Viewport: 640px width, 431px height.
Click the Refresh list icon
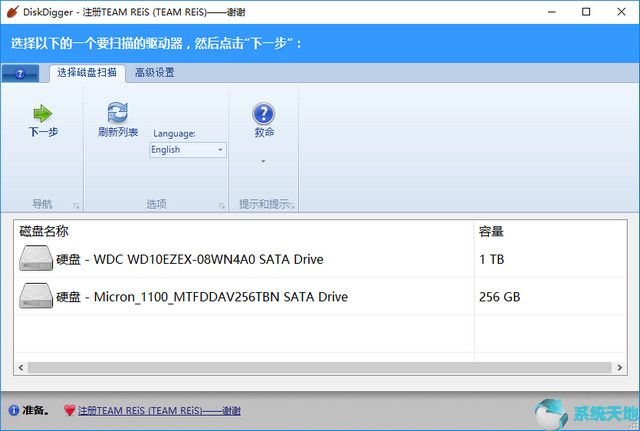[118, 113]
